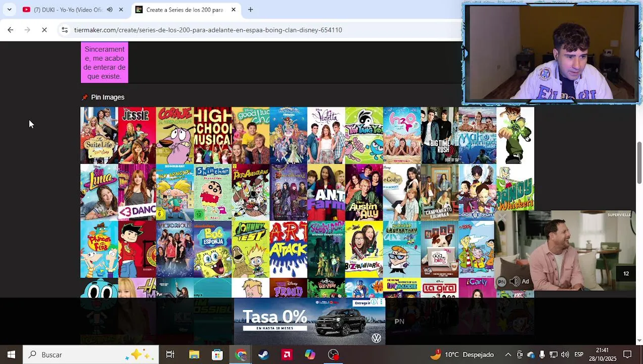The height and width of the screenshot is (364, 643).
Task: Choose the Victorious poster
Action: (x=175, y=249)
